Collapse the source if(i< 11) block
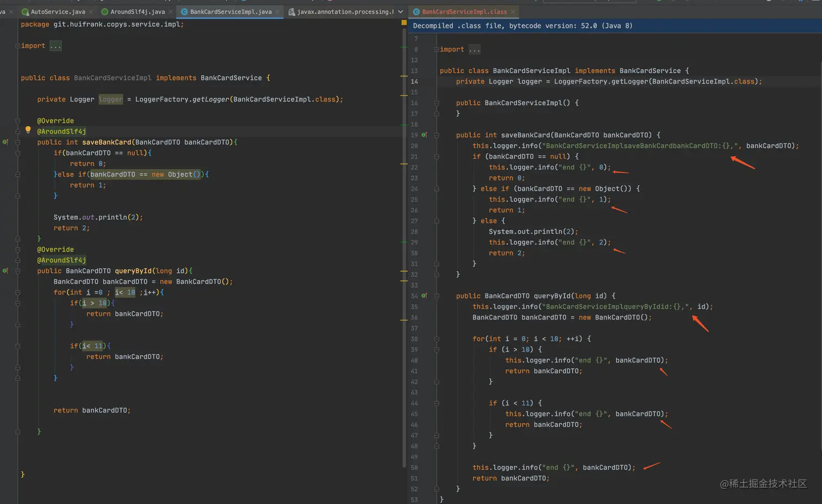822x504 pixels. (x=17, y=346)
